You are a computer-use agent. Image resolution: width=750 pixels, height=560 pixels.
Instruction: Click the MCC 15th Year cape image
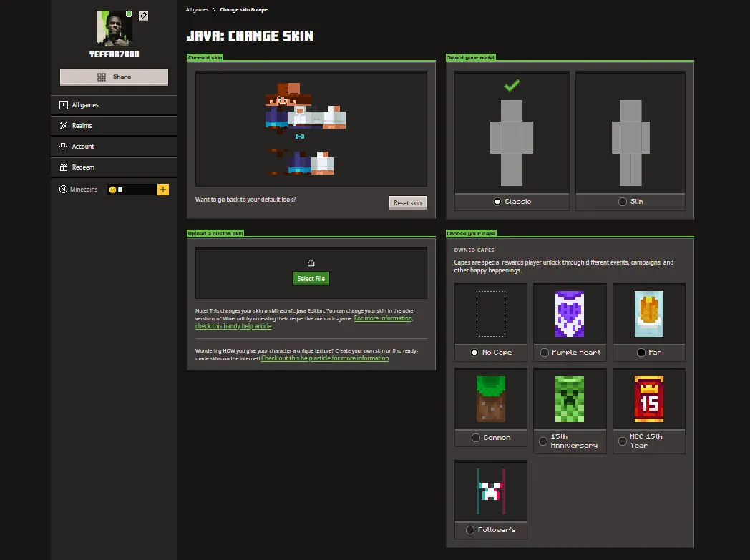649,399
